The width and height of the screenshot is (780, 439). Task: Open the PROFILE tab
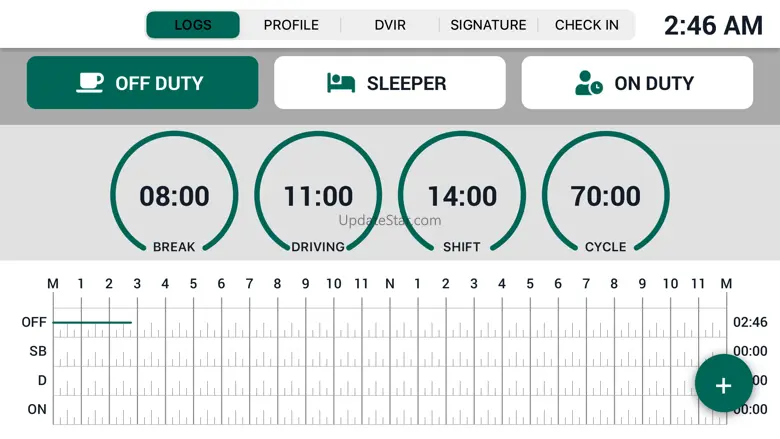[291, 25]
